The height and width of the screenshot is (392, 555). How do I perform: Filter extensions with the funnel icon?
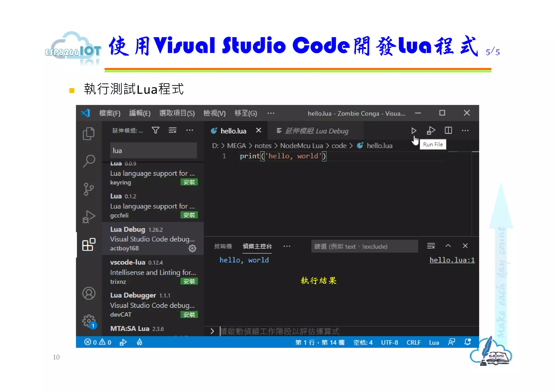pyautogui.click(x=156, y=130)
